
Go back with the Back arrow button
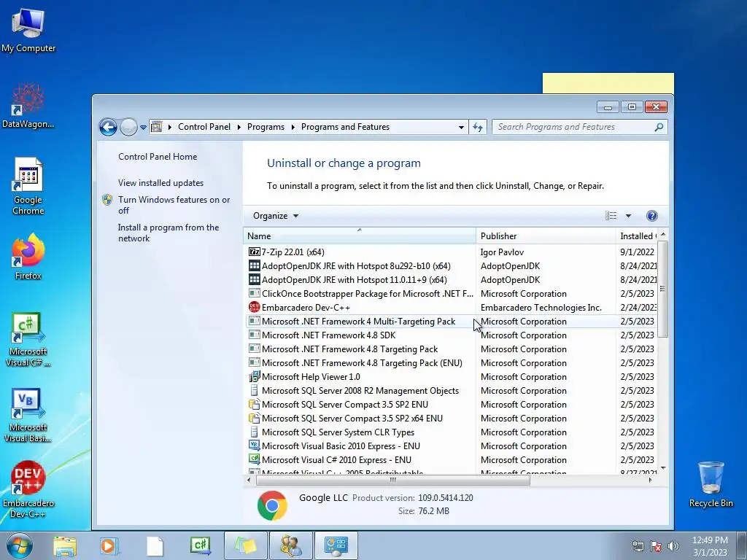[x=108, y=127]
